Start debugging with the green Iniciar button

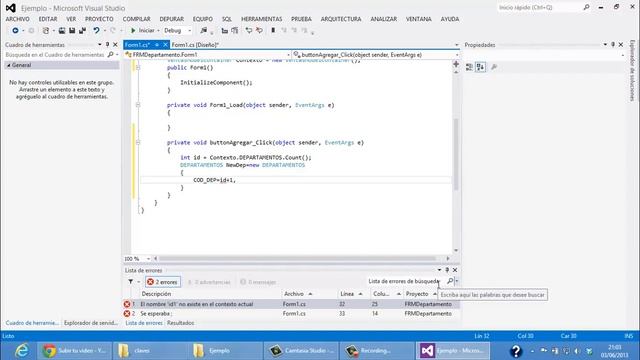click(142, 31)
